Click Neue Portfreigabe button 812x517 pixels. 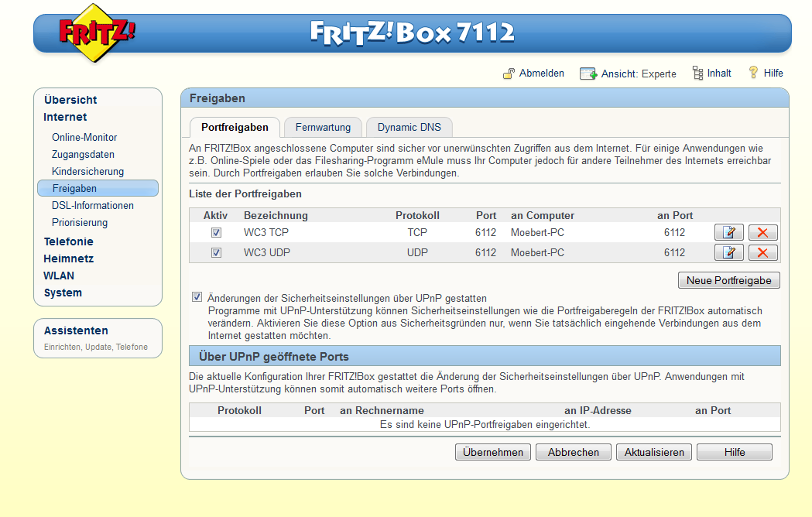click(x=728, y=280)
